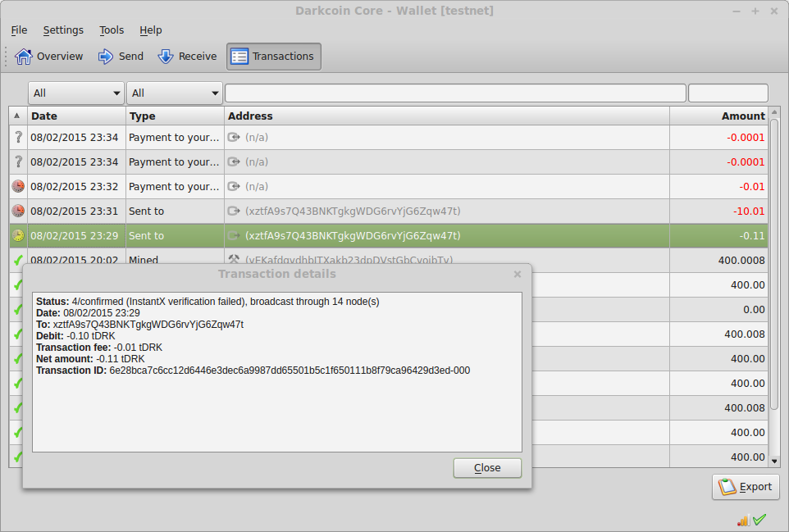Select the amount "400.0008"
This screenshot has height=532, width=789.
pos(741,261)
